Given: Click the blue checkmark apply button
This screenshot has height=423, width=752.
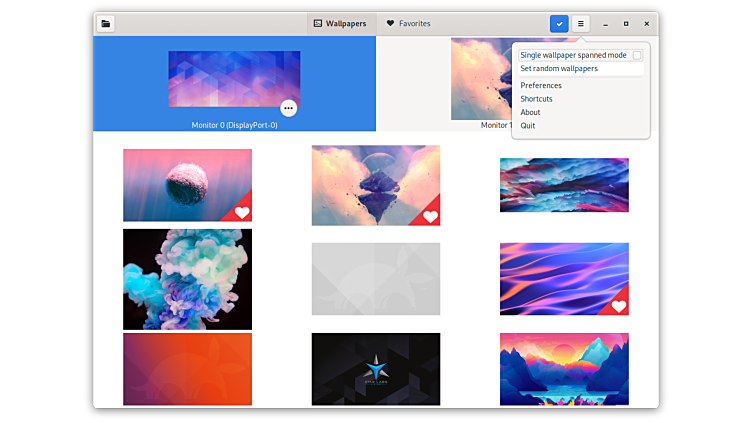Looking at the screenshot, I should coord(559,23).
